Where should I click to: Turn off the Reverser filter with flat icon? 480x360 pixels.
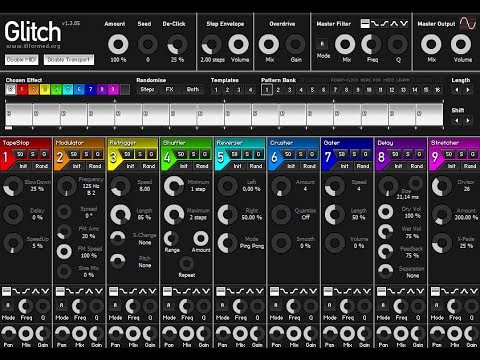click(x=221, y=291)
